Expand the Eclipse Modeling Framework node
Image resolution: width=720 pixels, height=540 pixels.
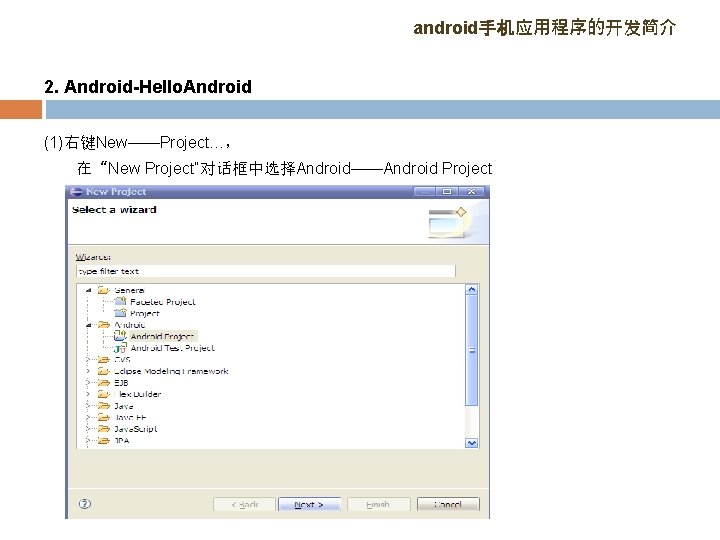coord(88,371)
